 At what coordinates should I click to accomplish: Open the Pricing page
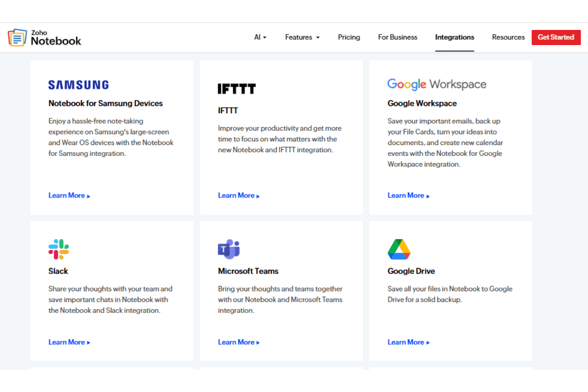(349, 37)
